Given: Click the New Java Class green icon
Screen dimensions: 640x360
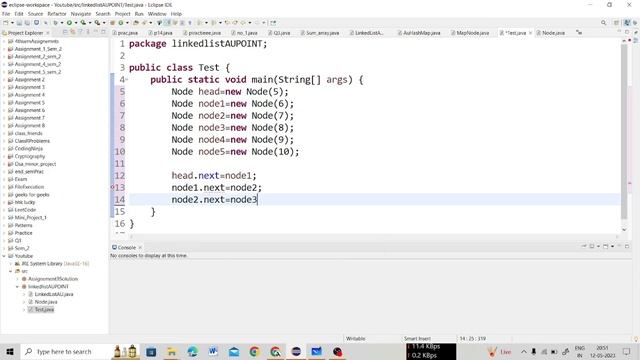Looking at the screenshot, I should (121, 23).
